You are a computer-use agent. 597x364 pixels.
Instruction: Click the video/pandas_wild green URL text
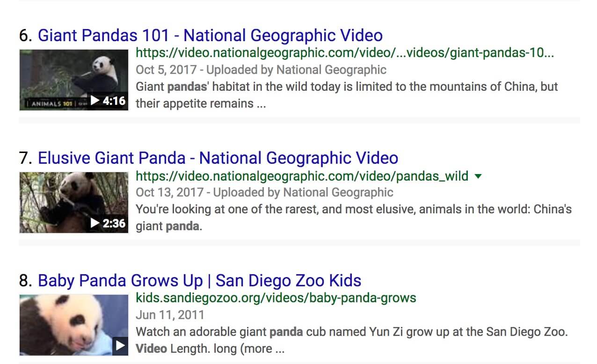tap(302, 176)
